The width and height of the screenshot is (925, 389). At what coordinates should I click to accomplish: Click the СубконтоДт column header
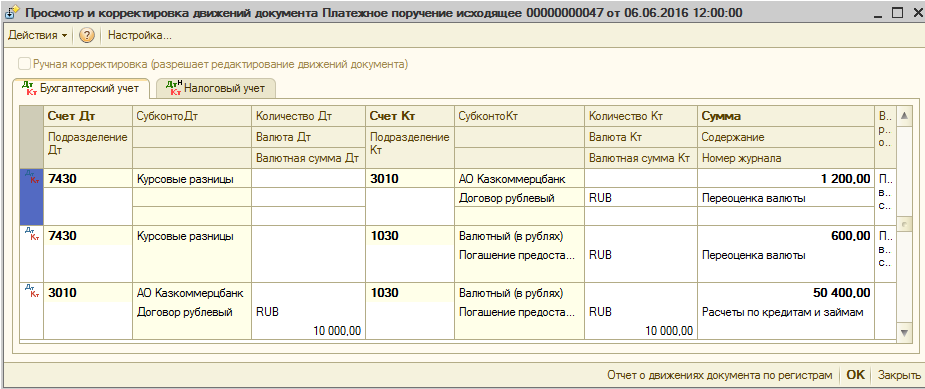[192, 116]
